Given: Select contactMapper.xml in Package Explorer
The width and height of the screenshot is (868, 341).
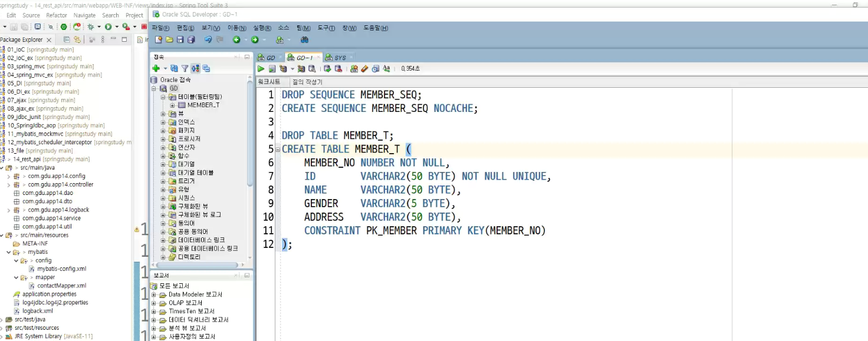Looking at the screenshot, I should click(x=62, y=286).
